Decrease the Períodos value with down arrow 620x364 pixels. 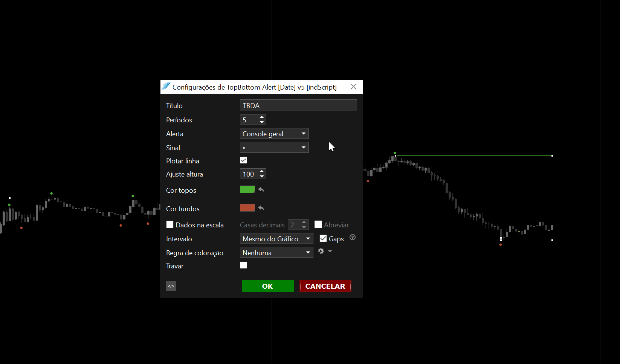pyautogui.click(x=262, y=122)
